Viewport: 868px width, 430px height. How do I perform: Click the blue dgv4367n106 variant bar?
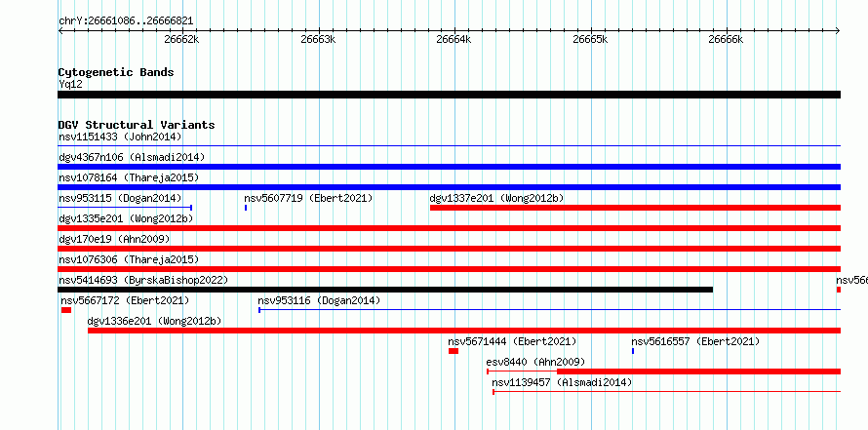(449, 167)
